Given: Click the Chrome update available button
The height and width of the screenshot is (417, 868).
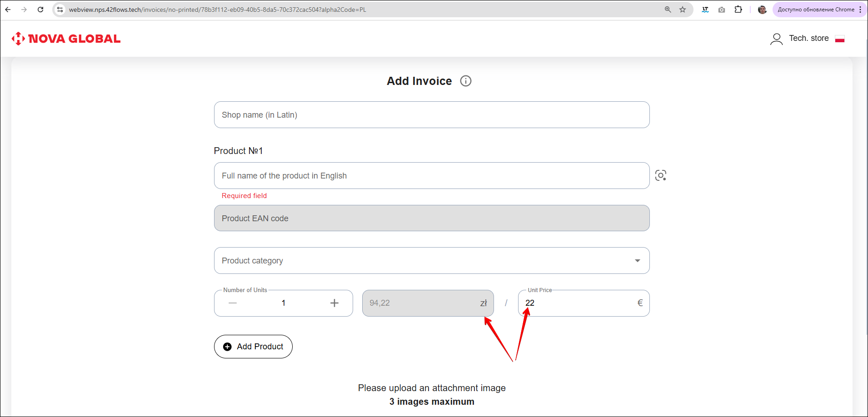Looking at the screenshot, I should [x=816, y=10].
